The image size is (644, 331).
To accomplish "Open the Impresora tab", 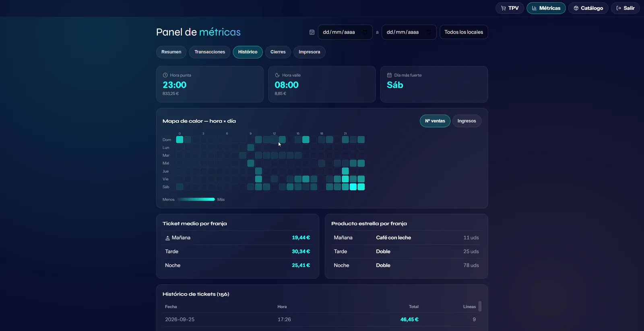I will tap(309, 52).
